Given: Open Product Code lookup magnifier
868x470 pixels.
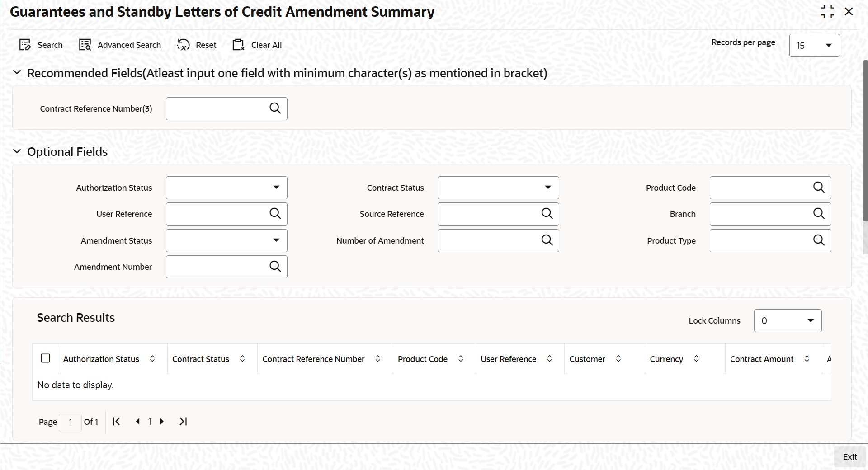Looking at the screenshot, I should [819, 188].
